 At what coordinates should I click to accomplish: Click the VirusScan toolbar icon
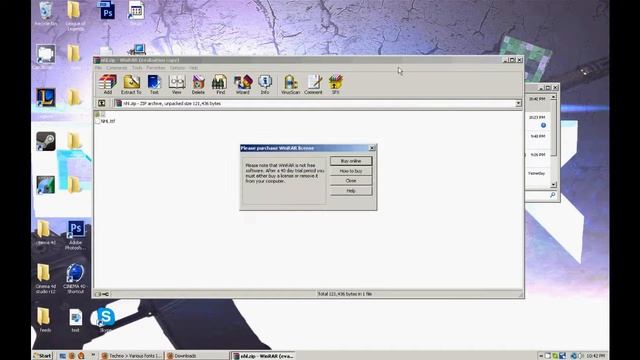(290, 84)
